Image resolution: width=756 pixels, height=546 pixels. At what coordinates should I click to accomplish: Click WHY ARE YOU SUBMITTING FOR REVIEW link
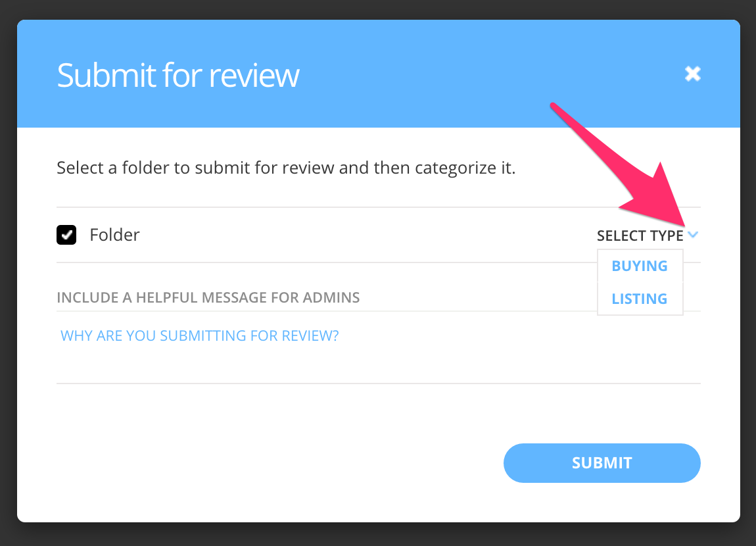coord(199,335)
